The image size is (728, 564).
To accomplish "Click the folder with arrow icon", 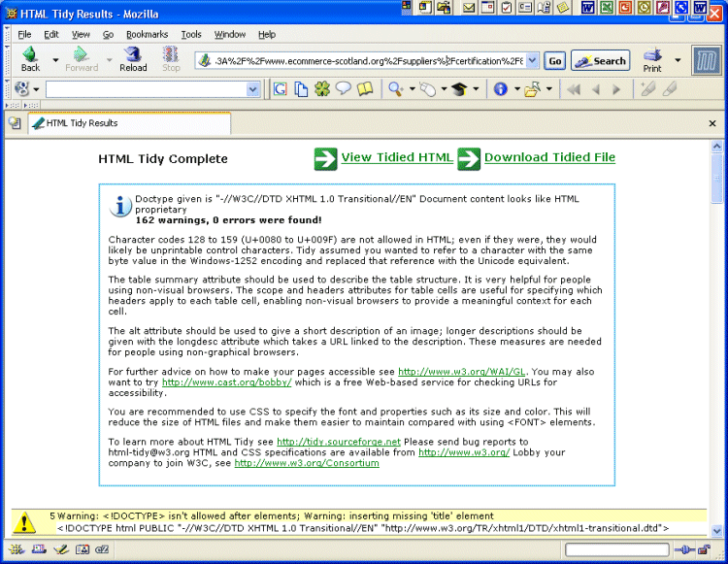I will point(533,88).
